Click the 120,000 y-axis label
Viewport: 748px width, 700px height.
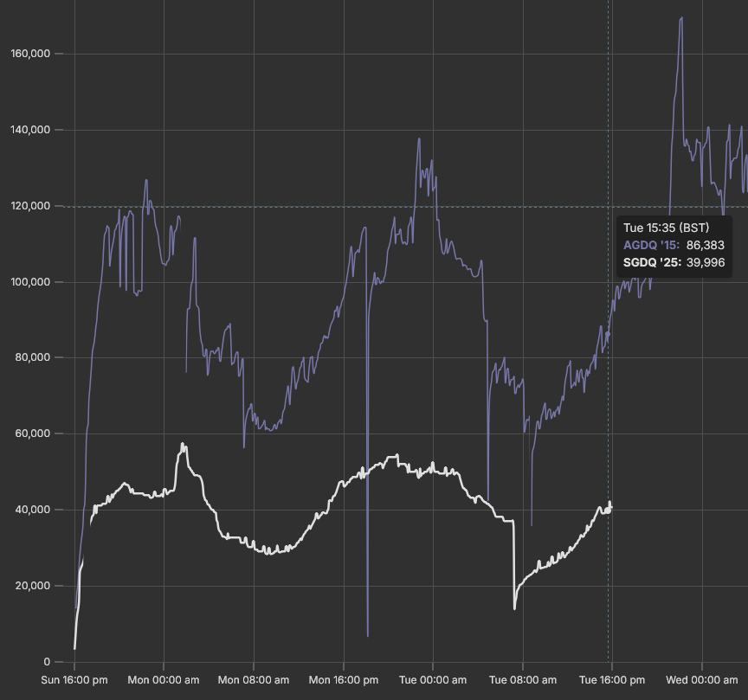click(30, 206)
